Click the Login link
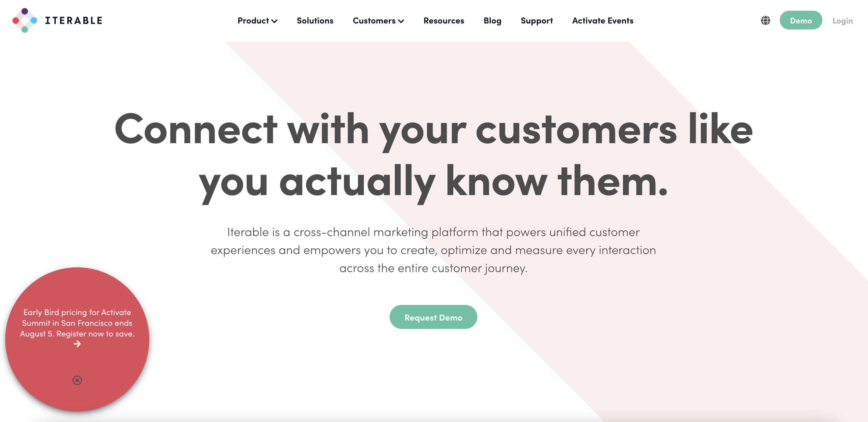 point(842,21)
